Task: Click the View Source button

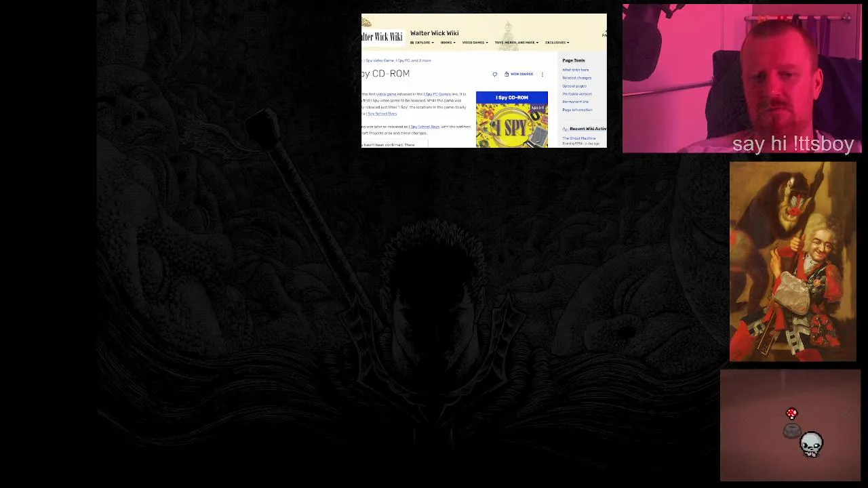Action: coord(519,74)
